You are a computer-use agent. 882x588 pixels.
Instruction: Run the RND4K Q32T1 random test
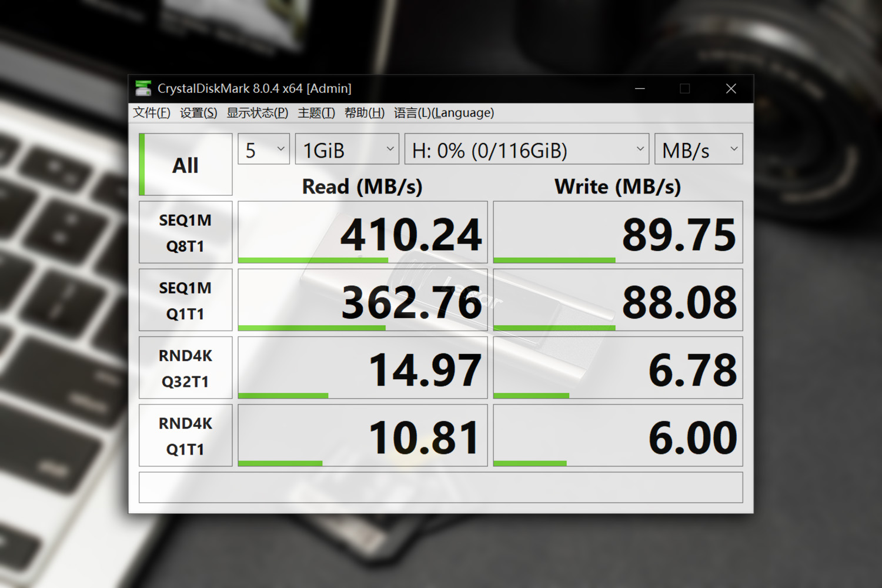coord(185,367)
